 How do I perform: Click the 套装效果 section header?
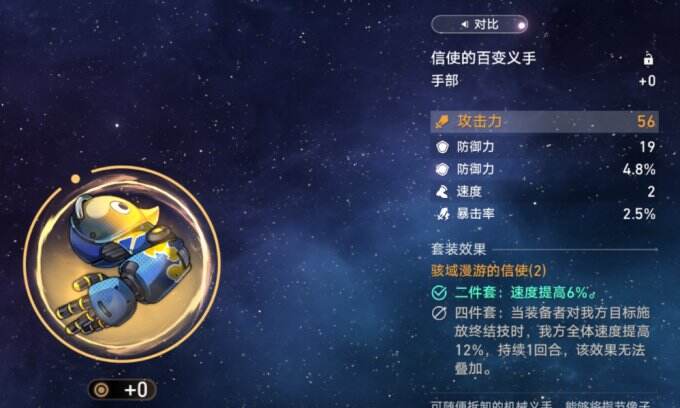pos(458,249)
